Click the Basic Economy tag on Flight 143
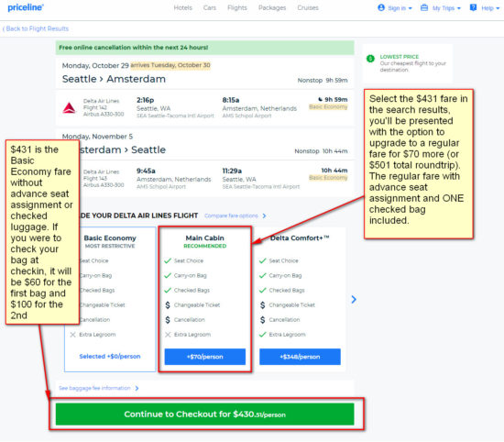Image resolution: width=504 pixels, height=442 pixels. [x=328, y=178]
